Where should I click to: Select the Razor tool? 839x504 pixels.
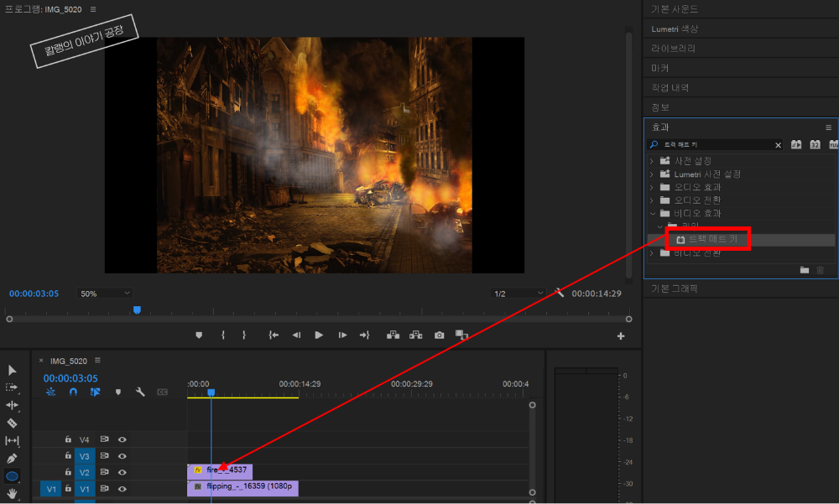tap(12, 423)
